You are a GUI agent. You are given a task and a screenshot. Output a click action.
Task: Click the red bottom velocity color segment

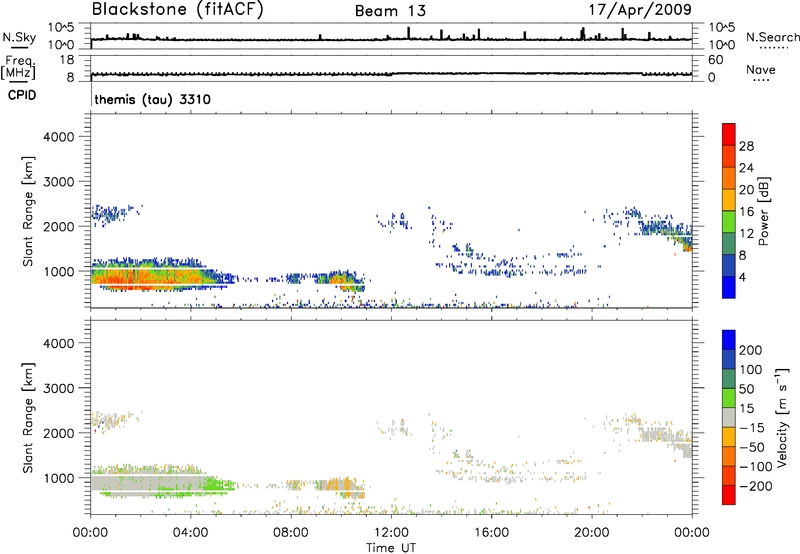729,495
